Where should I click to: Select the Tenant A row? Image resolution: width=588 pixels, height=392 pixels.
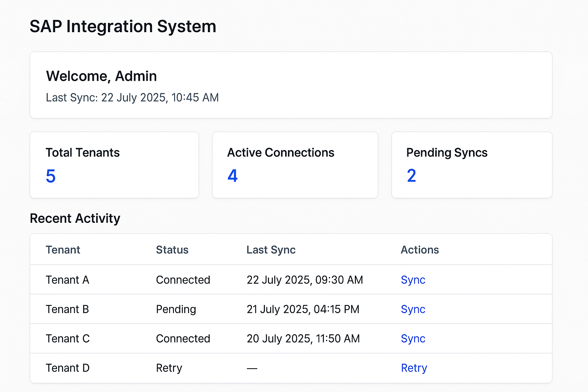[x=230, y=280]
